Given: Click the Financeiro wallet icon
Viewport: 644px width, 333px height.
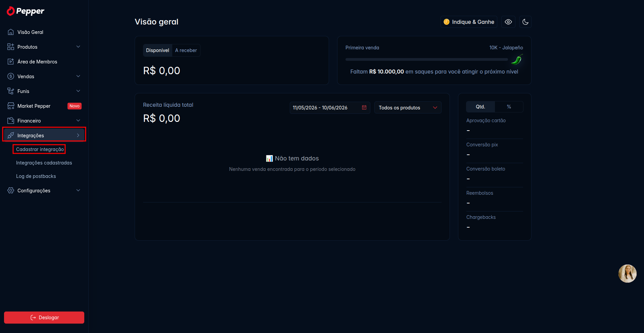Looking at the screenshot, I should click(11, 121).
